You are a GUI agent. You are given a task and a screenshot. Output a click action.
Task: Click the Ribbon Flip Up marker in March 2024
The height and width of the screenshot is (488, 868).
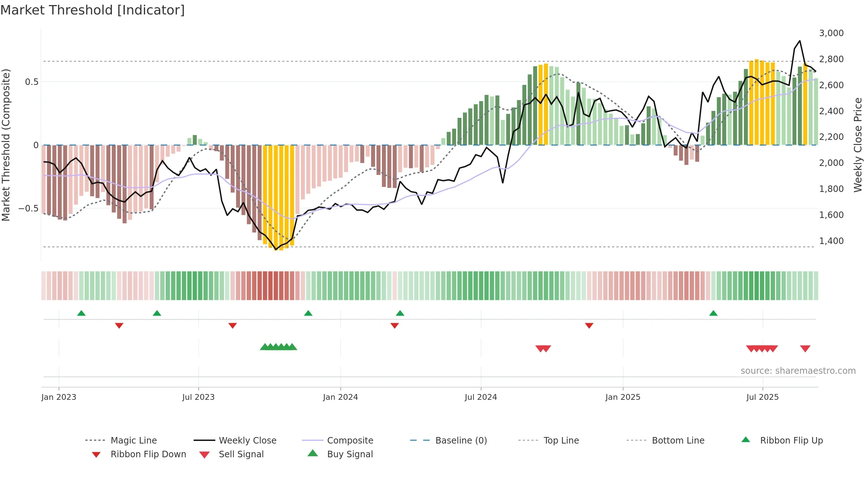click(400, 313)
